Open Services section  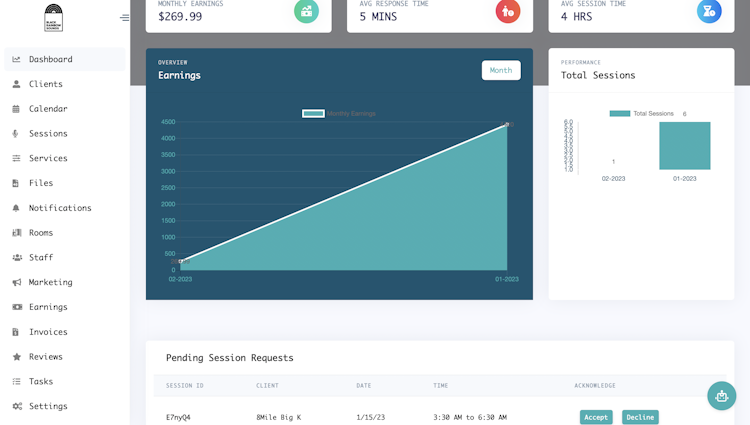point(65,158)
